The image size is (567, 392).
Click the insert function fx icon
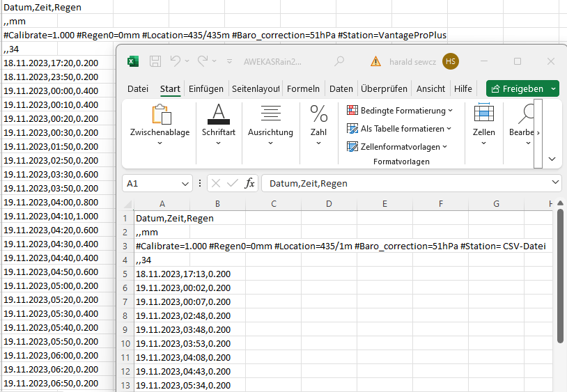coord(249,184)
